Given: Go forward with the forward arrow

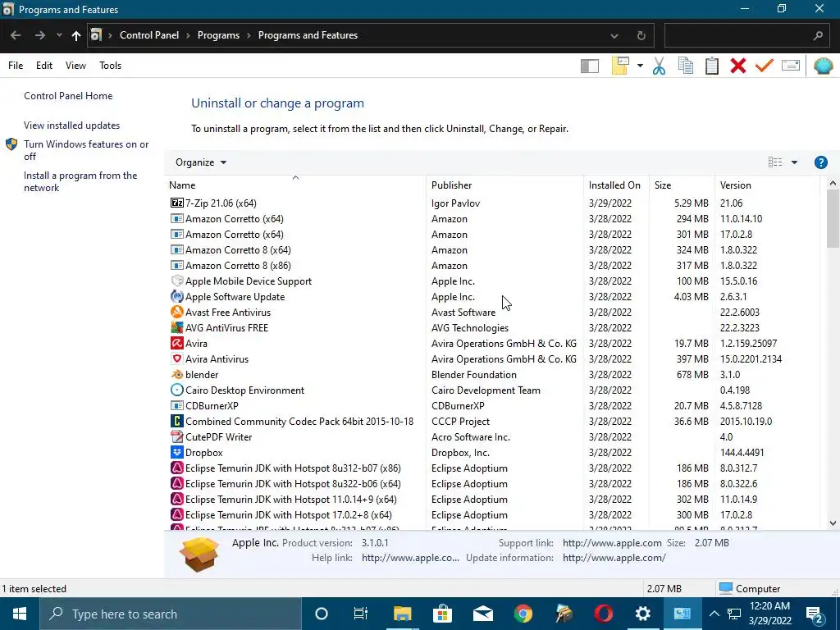Looking at the screenshot, I should pyautogui.click(x=40, y=35).
